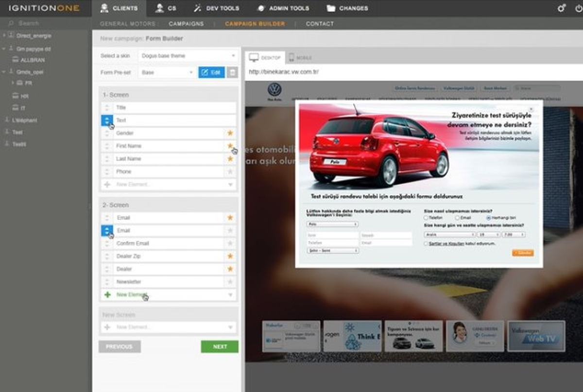The height and width of the screenshot is (392, 583).
Task: Click the Web TV thumbnail in the preview
Action: point(536,336)
